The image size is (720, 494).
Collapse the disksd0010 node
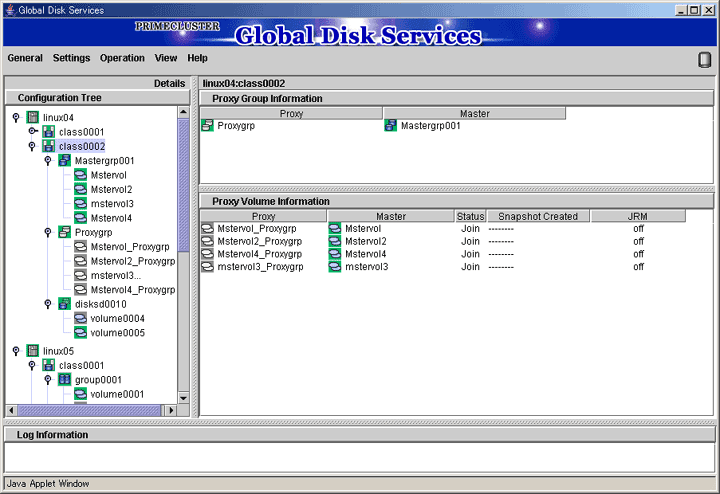coord(48,304)
